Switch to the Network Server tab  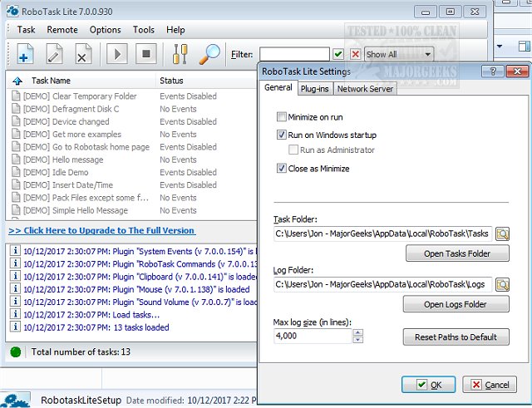click(365, 89)
